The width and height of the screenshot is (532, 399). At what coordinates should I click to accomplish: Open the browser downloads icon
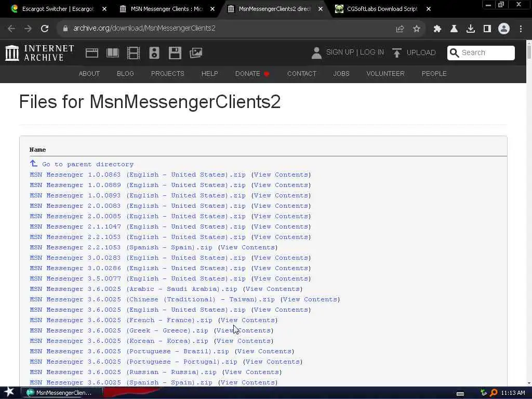pos(471,29)
